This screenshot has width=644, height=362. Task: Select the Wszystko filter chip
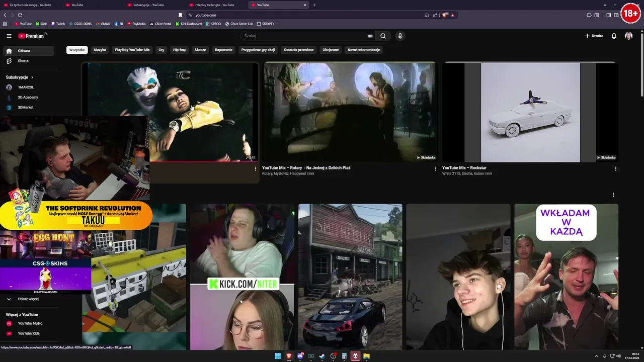77,50
